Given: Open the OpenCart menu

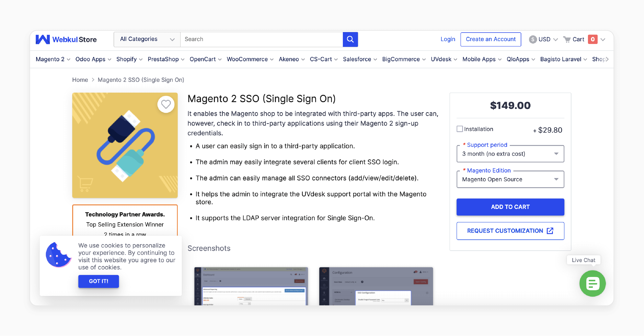Looking at the screenshot, I should click(x=206, y=59).
